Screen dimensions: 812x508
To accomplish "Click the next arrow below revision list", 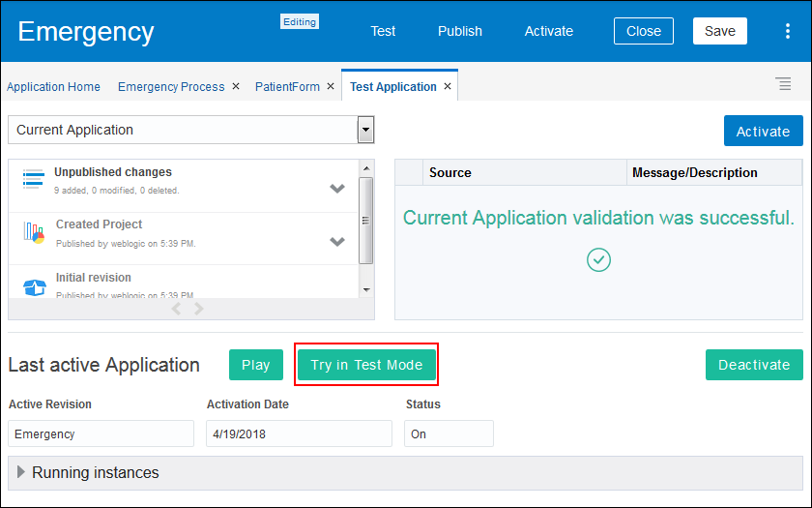I will 199,309.
